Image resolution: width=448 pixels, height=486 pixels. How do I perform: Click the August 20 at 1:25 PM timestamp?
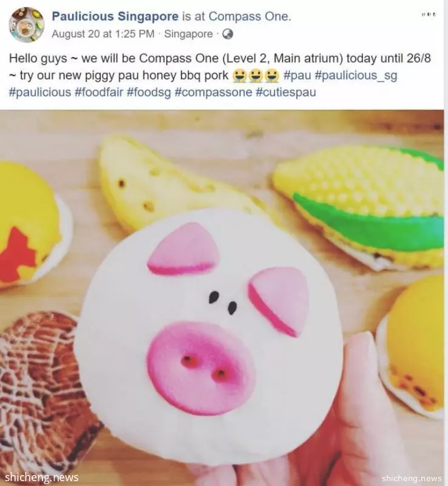click(103, 34)
